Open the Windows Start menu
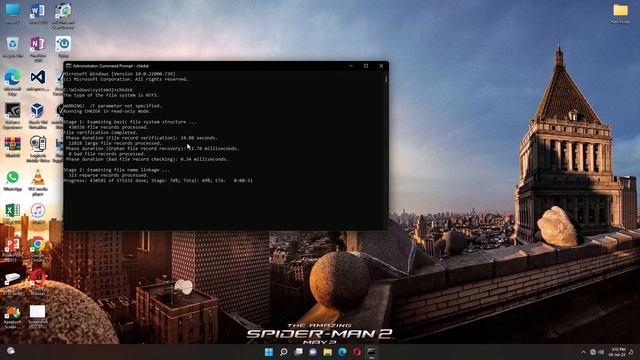 tap(269, 352)
